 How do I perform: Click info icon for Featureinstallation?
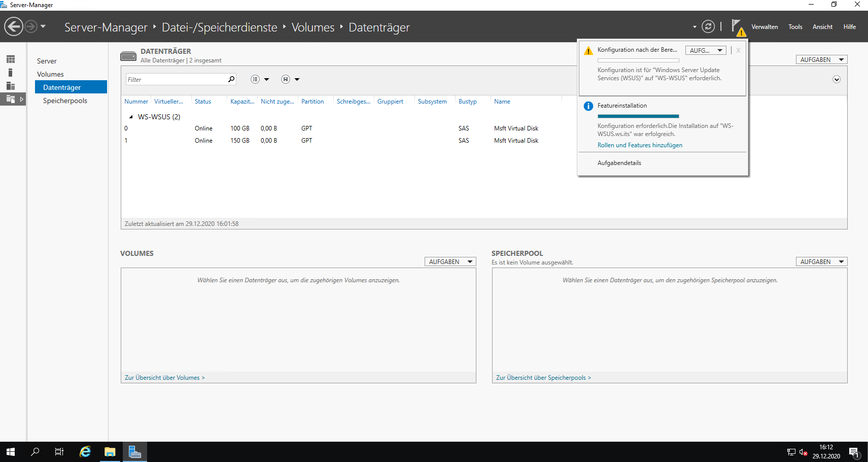coord(588,106)
